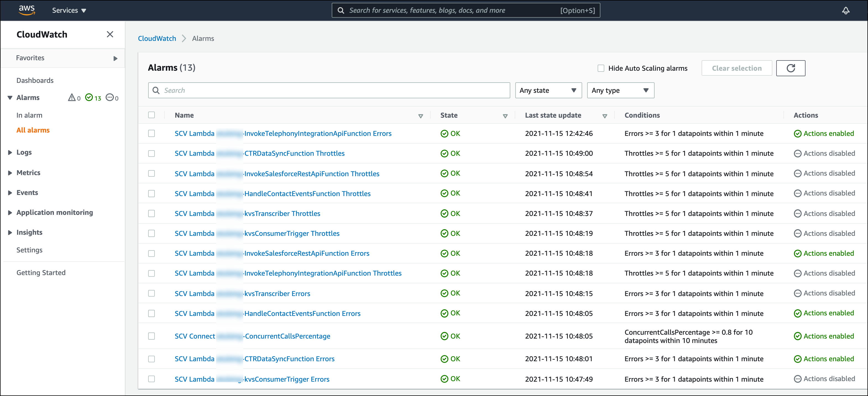868x396 pixels.
Task: Click the refresh alarms icon button
Action: (x=791, y=68)
